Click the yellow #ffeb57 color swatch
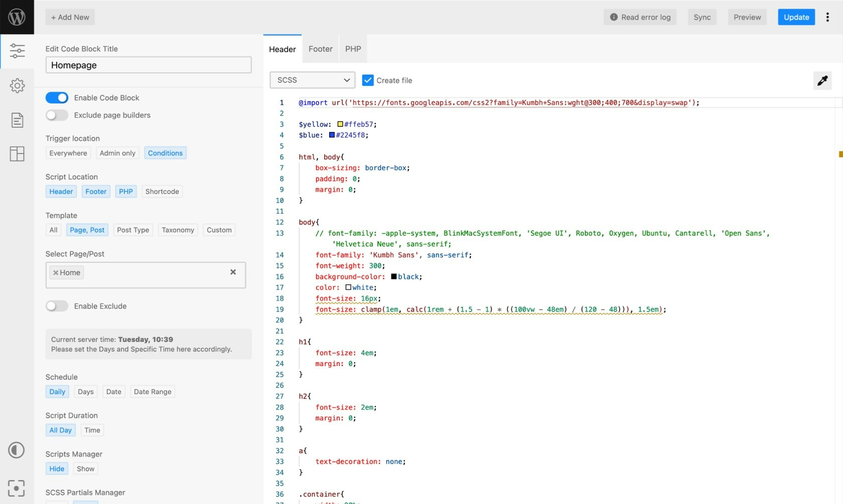This screenshot has height=504, width=843. click(341, 123)
